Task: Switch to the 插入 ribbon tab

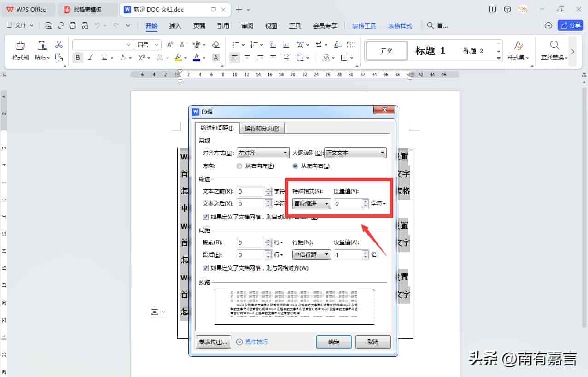Action: coord(175,26)
